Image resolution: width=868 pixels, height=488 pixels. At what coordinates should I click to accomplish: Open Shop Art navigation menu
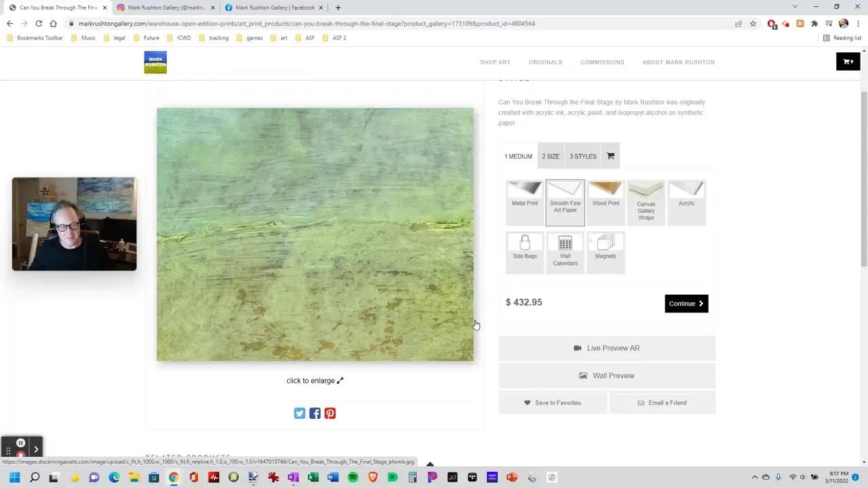[x=495, y=62]
